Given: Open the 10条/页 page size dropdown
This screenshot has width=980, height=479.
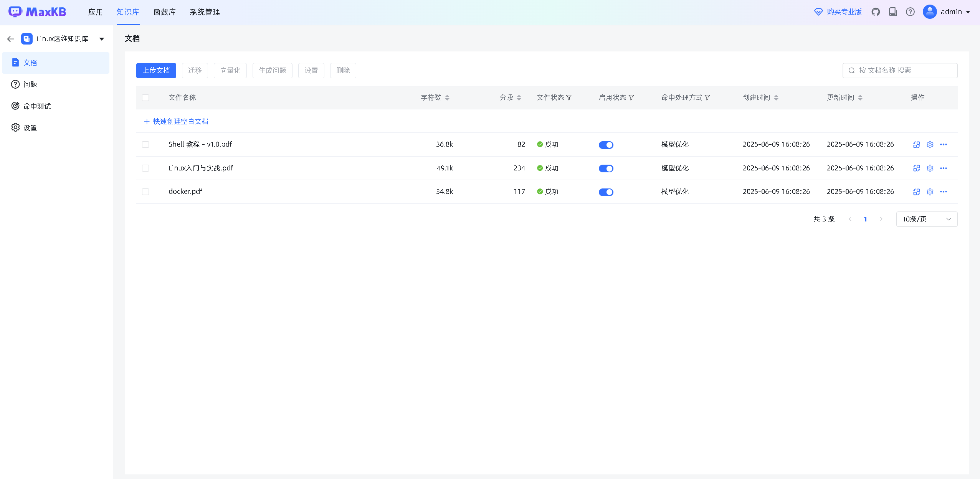Looking at the screenshot, I should (x=926, y=219).
